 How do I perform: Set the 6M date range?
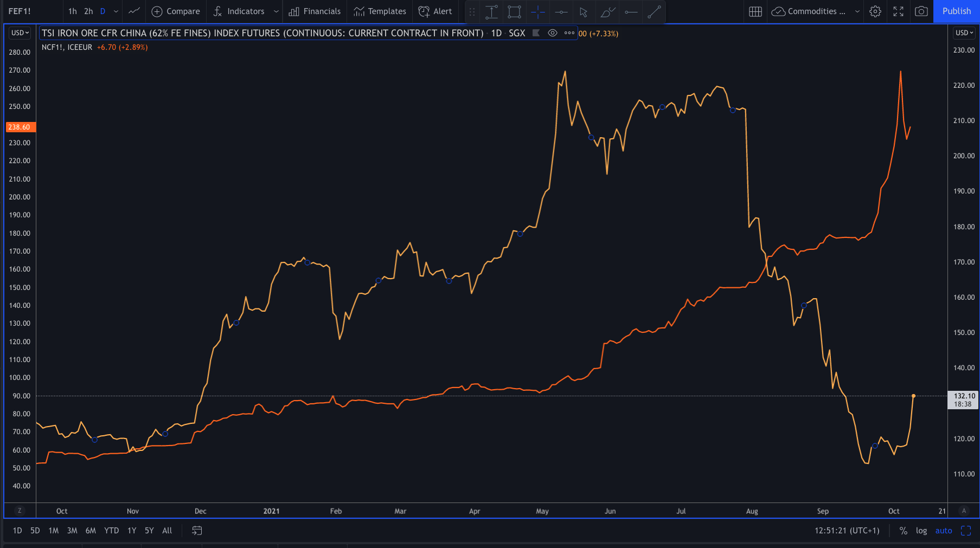tap(91, 531)
